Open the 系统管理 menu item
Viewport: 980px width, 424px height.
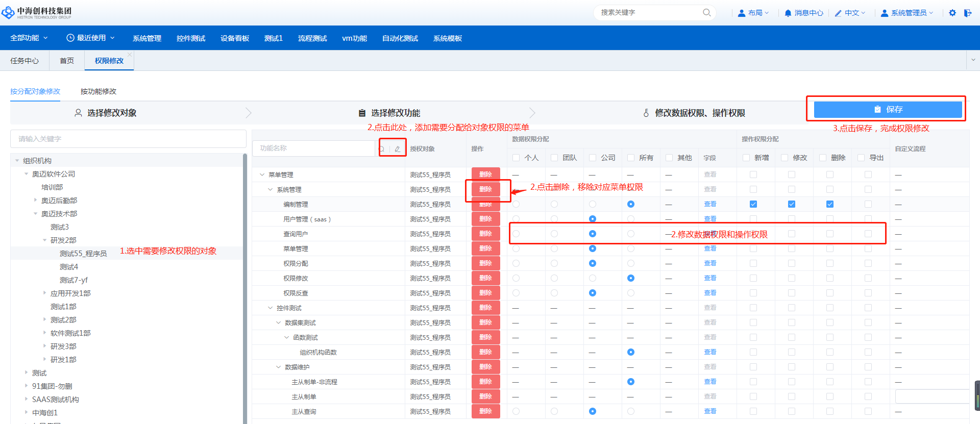[146, 38]
